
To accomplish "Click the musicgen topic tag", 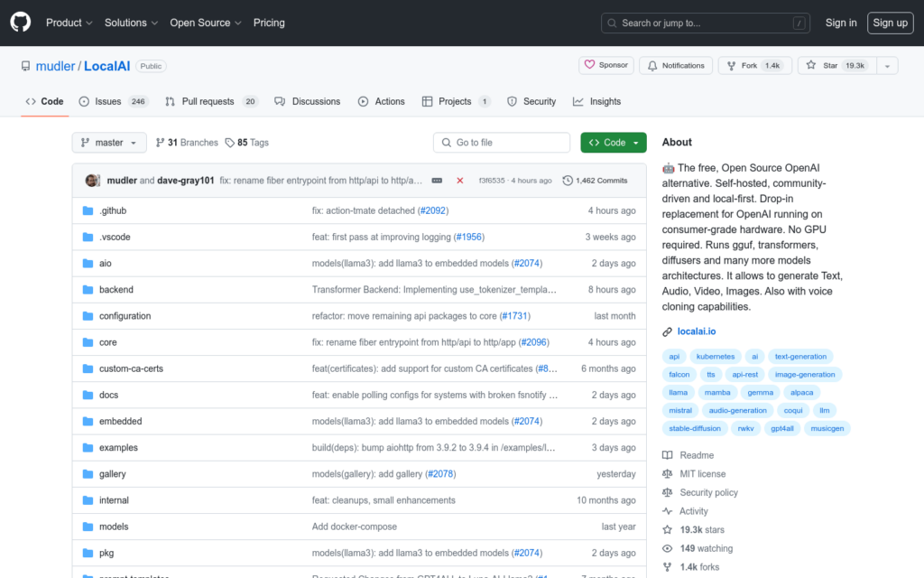I will click(x=827, y=428).
